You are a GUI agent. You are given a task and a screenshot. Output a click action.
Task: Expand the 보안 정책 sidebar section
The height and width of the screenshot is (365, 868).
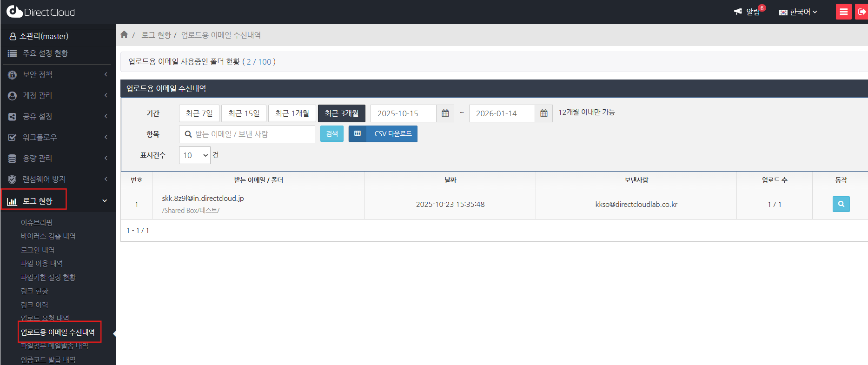pyautogui.click(x=58, y=74)
